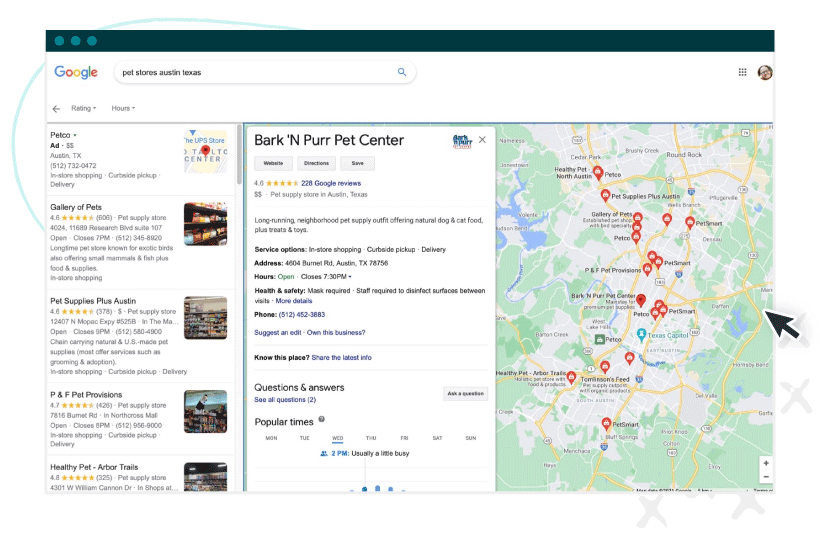
Task: Select the WED popular times tab
Action: pyautogui.click(x=338, y=438)
